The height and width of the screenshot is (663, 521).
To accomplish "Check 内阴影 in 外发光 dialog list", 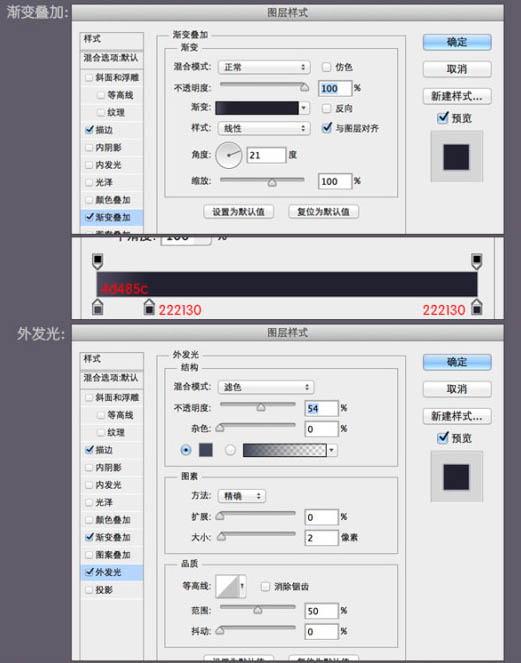I will coord(89,467).
